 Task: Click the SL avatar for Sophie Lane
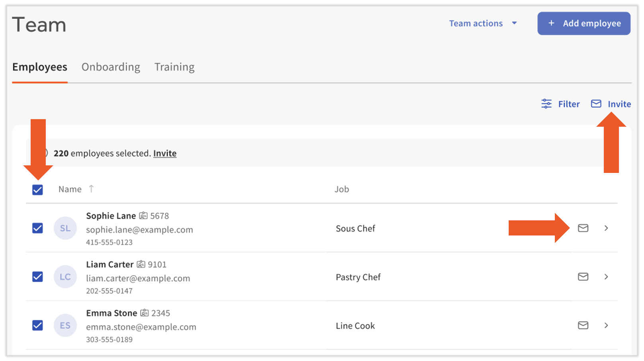coord(65,228)
